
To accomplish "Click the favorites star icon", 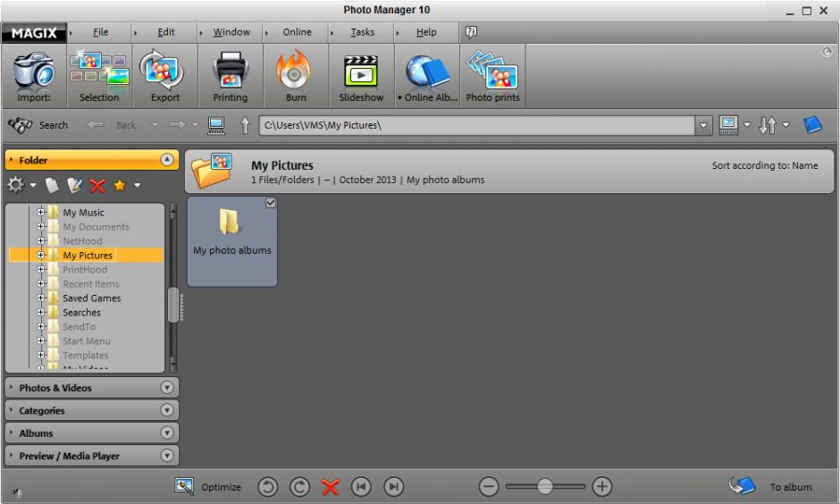I will pos(120,185).
